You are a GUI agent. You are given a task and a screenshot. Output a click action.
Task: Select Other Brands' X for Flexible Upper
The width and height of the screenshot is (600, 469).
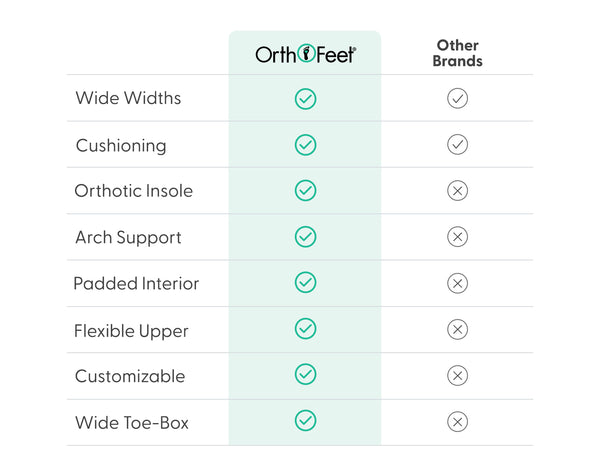click(x=457, y=329)
